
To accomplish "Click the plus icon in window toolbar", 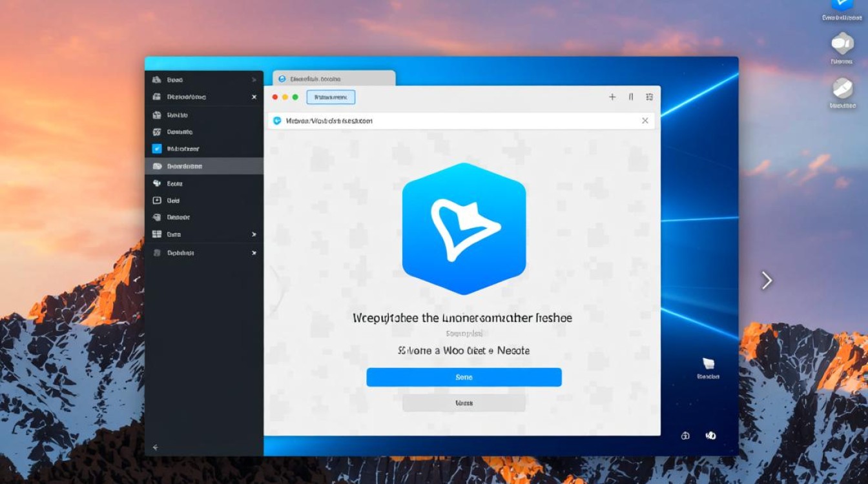I will (x=612, y=97).
